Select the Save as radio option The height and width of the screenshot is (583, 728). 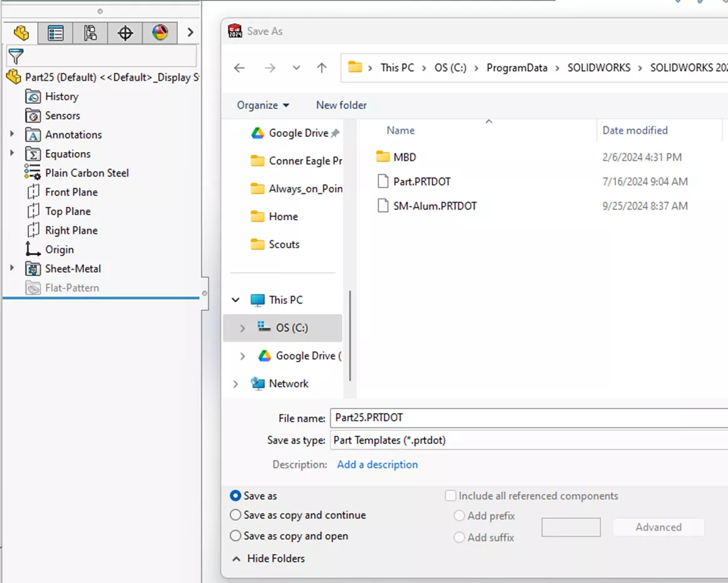click(x=235, y=496)
